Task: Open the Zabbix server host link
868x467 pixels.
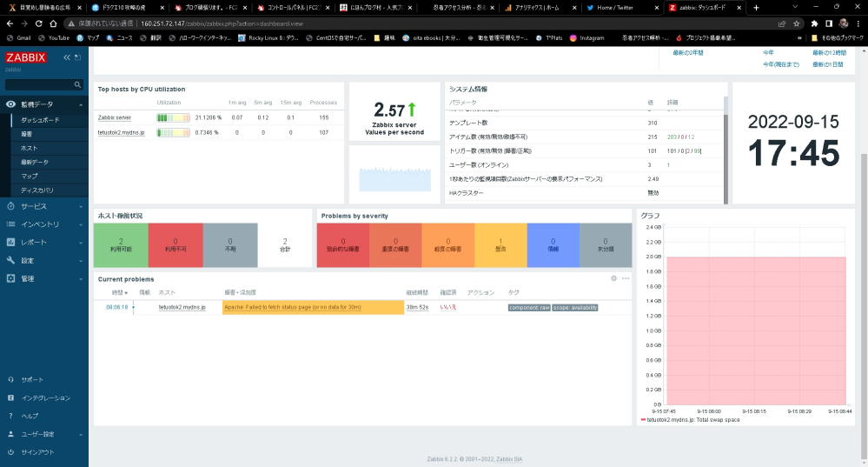Action: point(114,117)
